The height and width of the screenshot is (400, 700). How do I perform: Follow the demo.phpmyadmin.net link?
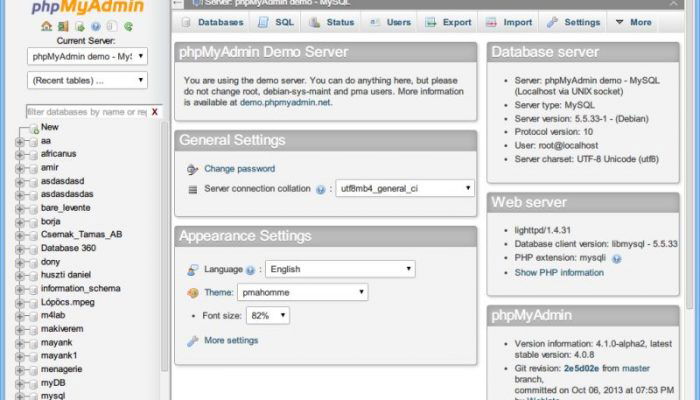point(285,102)
